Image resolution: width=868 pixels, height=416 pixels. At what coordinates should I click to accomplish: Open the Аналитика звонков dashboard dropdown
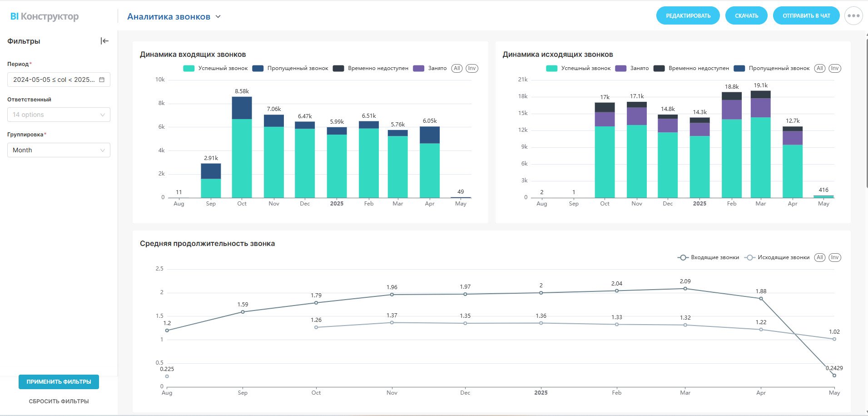174,17
